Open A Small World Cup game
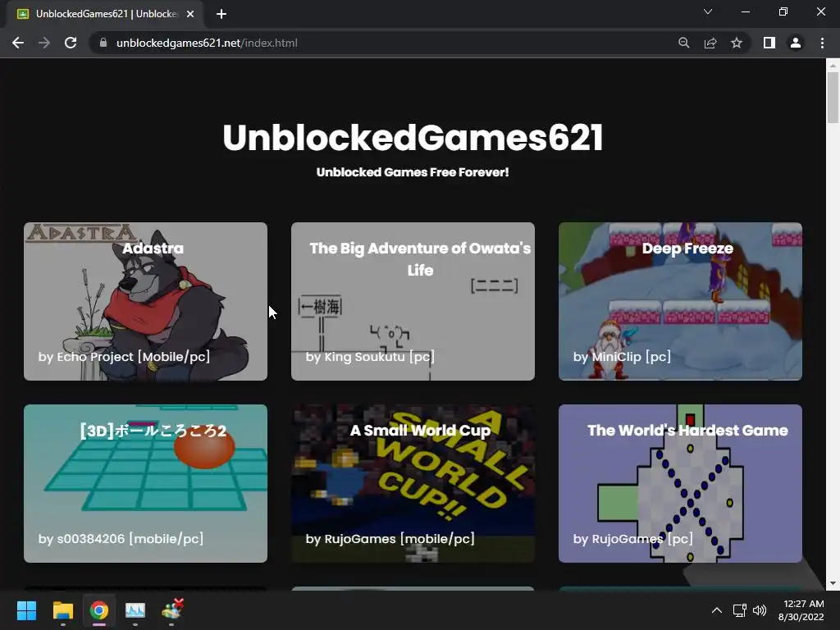The width and height of the screenshot is (840, 630). pyautogui.click(x=413, y=483)
